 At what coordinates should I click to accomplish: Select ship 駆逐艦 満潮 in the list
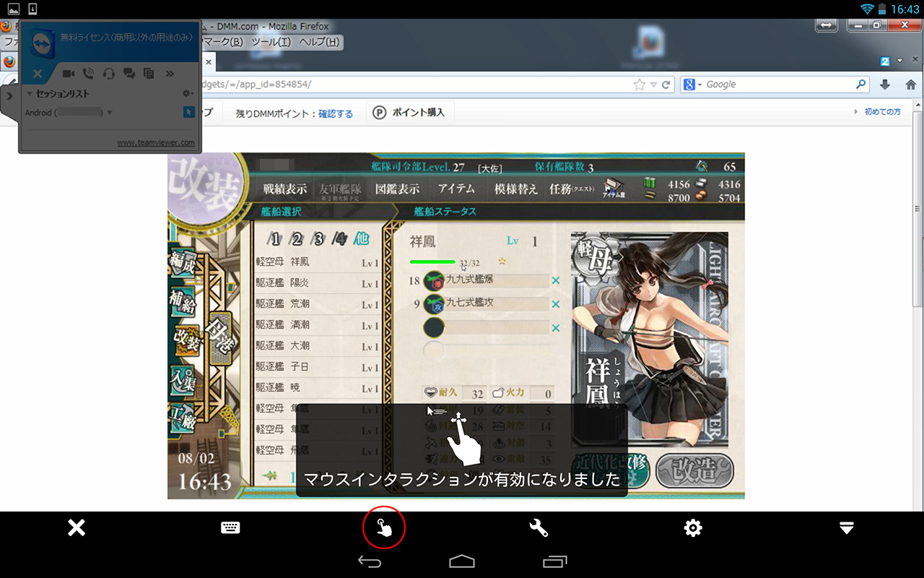[x=318, y=325]
